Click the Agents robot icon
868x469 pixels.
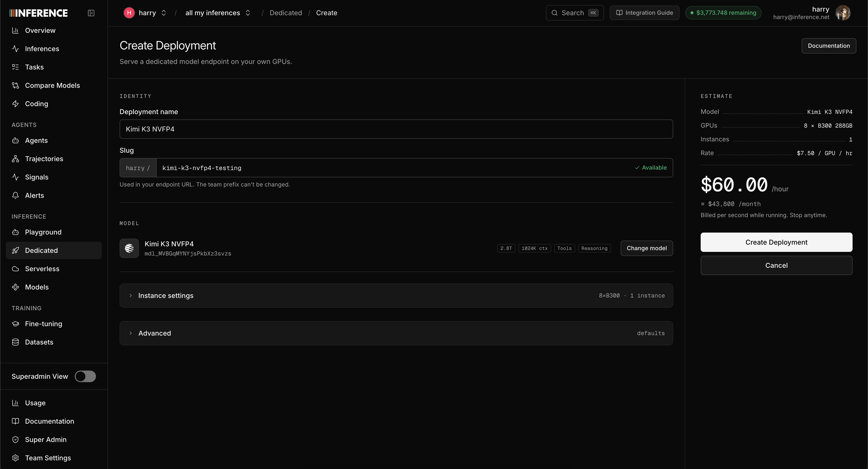[x=15, y=140]
